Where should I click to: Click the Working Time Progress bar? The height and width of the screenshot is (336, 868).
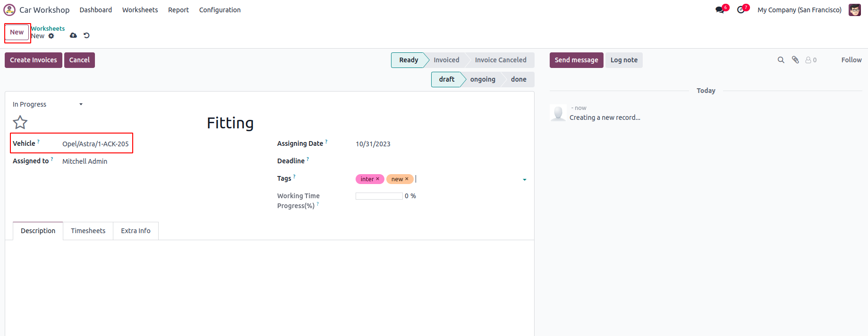click(x=379, y=196)
